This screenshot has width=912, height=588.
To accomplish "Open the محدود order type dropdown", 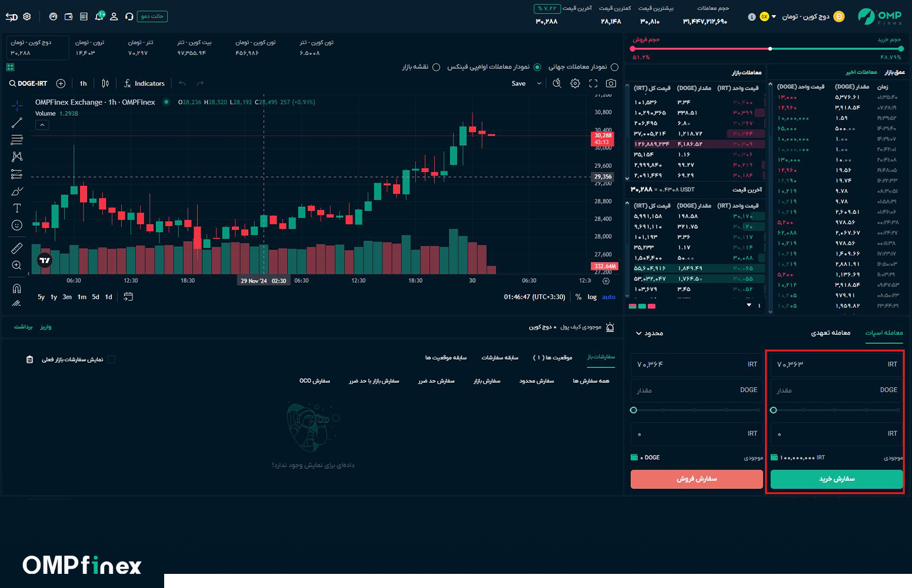I will pos(649,333).
